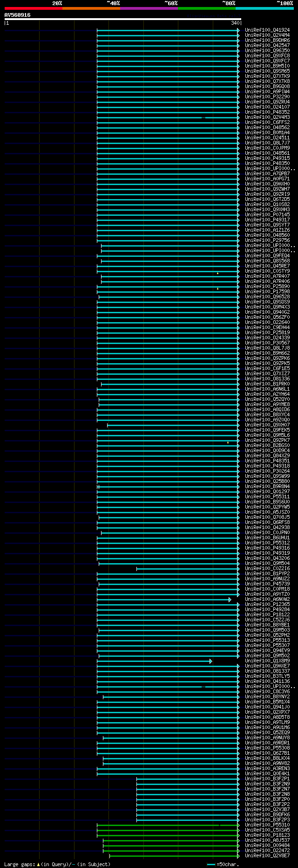Image resolution: width=298 pixels, height=868 pixels.
Task: Select the UniRef100_B9H5I0 label
Action: (x=267, y=66)
